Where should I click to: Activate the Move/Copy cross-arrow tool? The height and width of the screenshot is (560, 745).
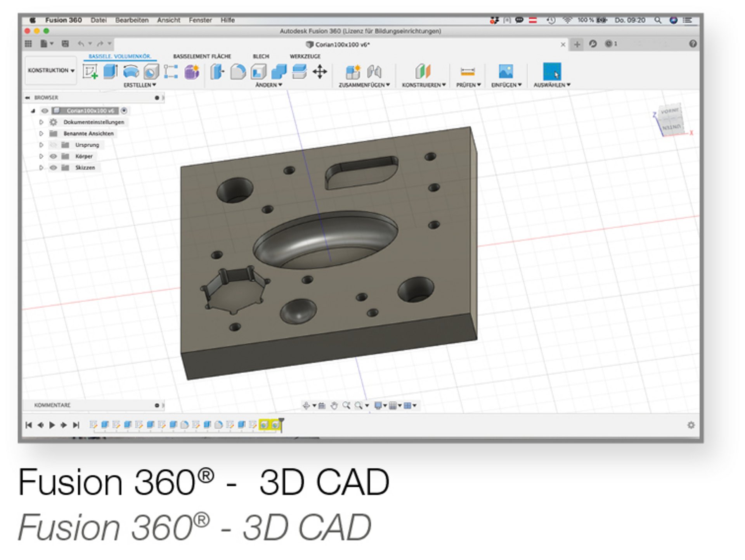pyautogui.click(x=320, y=72)
